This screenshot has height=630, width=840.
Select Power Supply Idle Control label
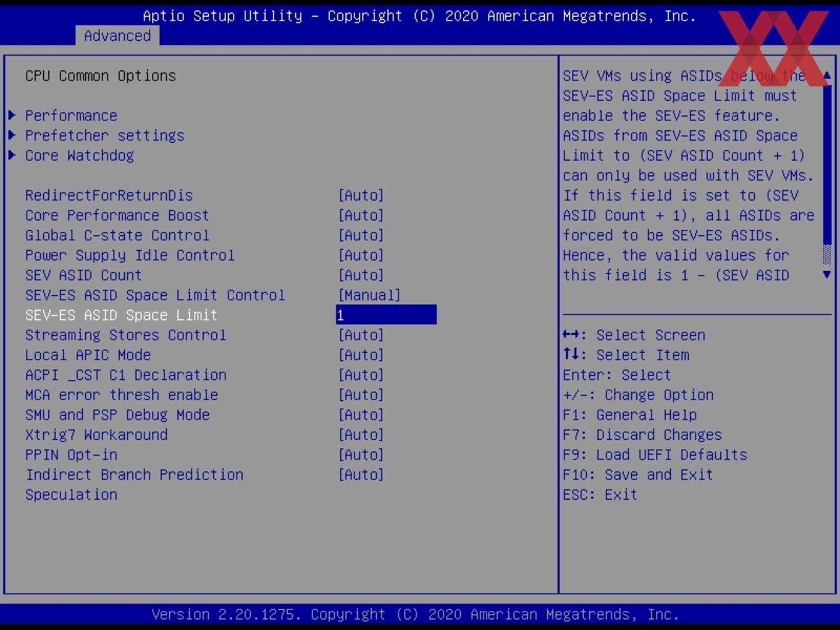click(130, 255)
